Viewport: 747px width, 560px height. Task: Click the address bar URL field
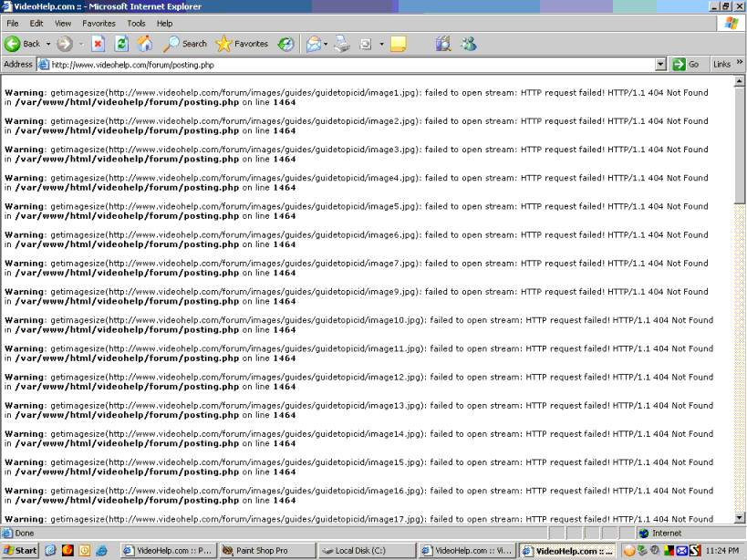[x=352, y=65]
